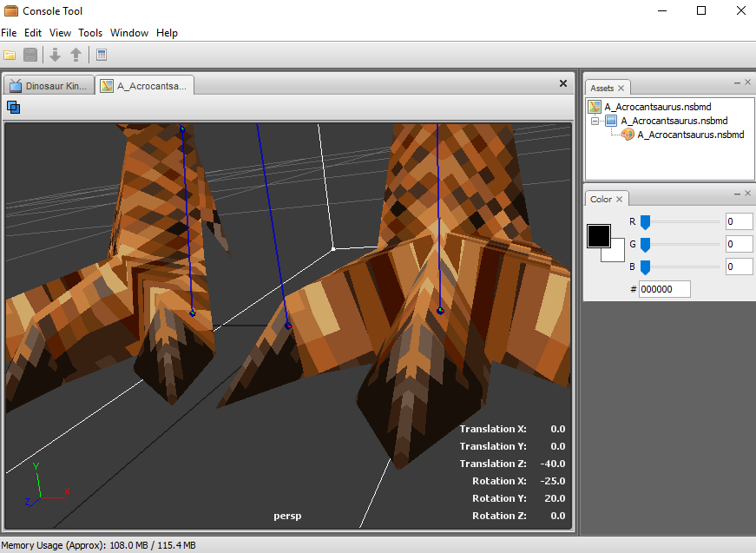Close the Console Tool window
The image size is (756, 553).
(x=741, y=10)
